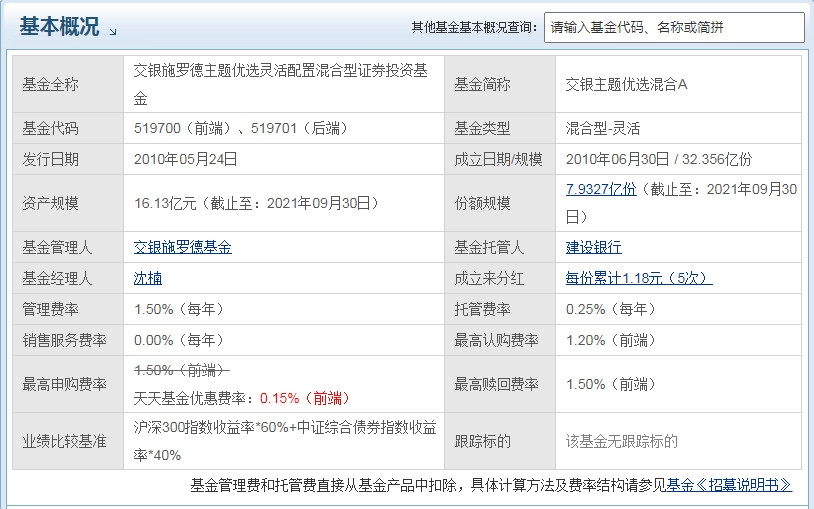Select the fund code value 519700（前端）、519701（后端）
Screen dimensions: 814x509
pos(241,128)
